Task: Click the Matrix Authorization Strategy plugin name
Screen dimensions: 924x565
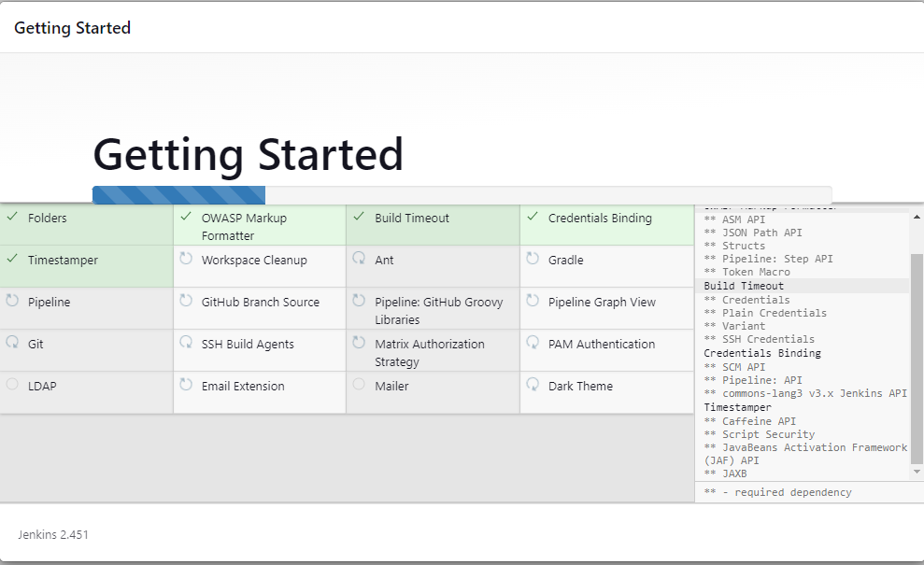Action: (430, 352)
